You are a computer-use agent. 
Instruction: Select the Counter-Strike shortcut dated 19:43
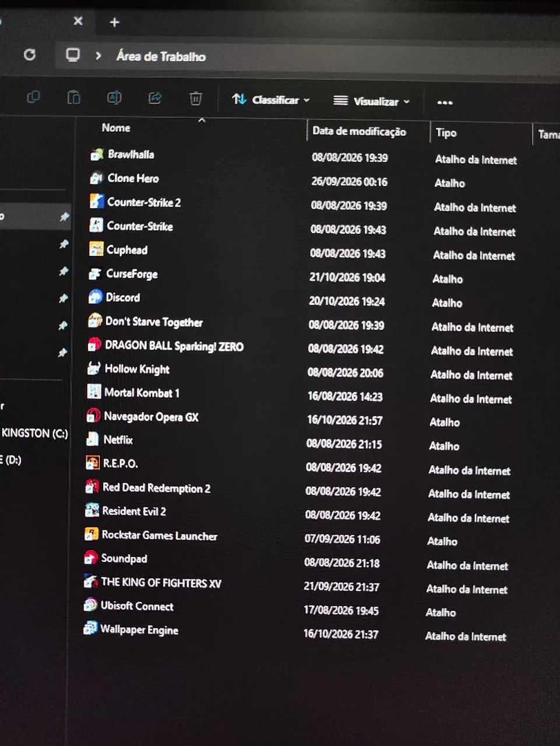pos(140,226)
